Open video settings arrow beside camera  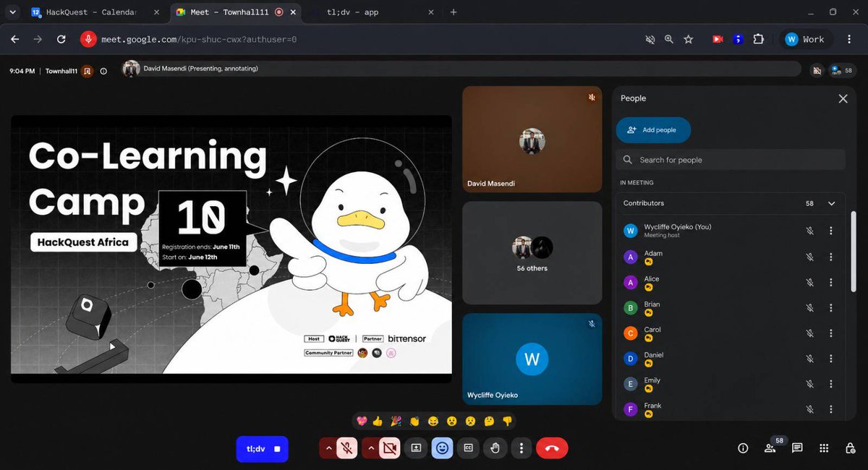[370, 448]
